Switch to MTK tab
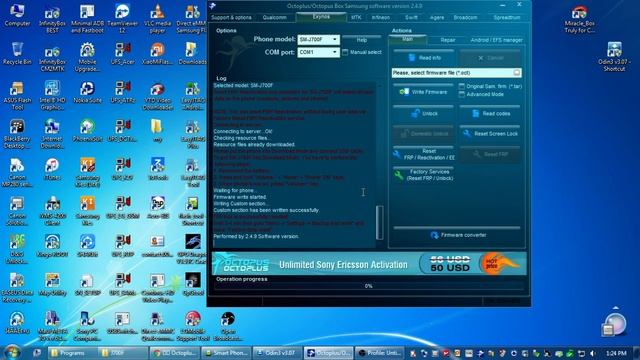Image resolution: width=640 pixels, height=360 pixels. [x=356, y=18]
